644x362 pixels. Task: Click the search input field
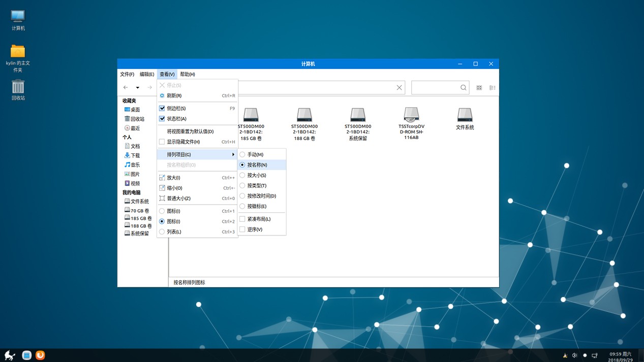tap(435, 88)
